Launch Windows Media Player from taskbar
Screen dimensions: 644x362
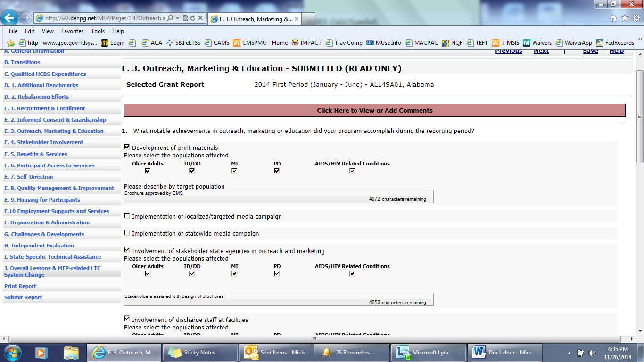click(41, 352)
